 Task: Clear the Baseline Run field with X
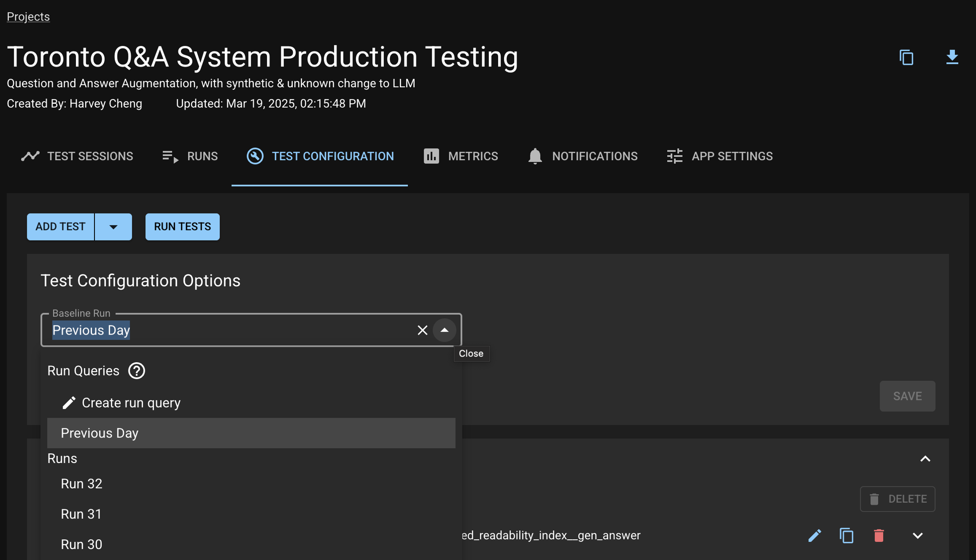pyautogui.click(x=422, y=330)
